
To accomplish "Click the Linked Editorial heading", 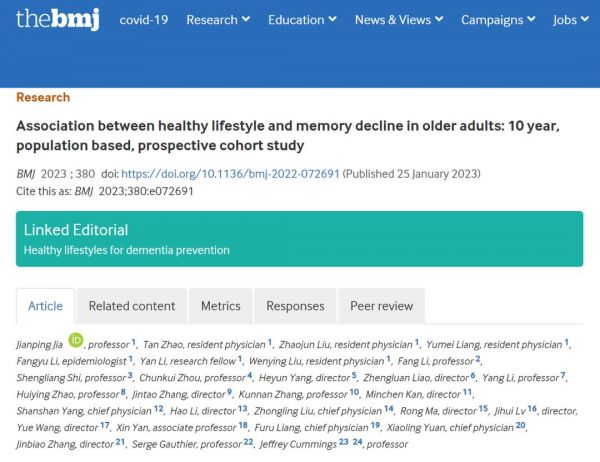I will 76,230.
